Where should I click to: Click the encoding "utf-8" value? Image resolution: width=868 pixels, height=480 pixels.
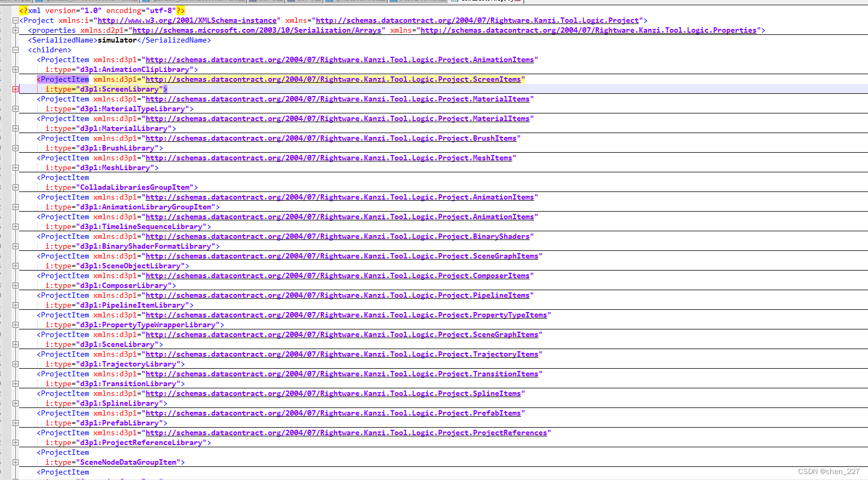click(x=161, y=11)
